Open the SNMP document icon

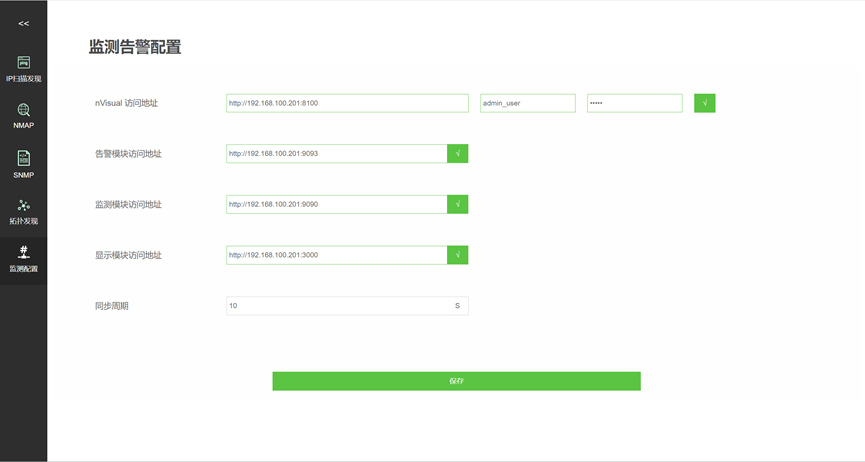[24, 158]
